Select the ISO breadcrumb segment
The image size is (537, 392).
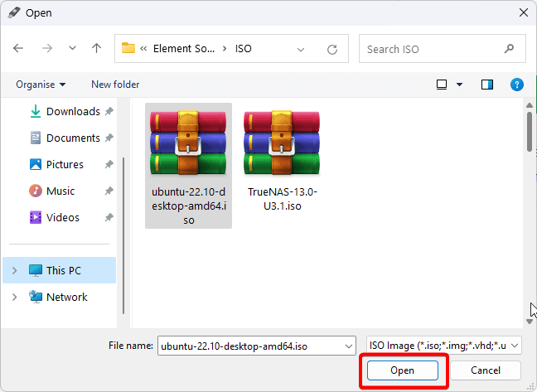click(x=243, y=49)
